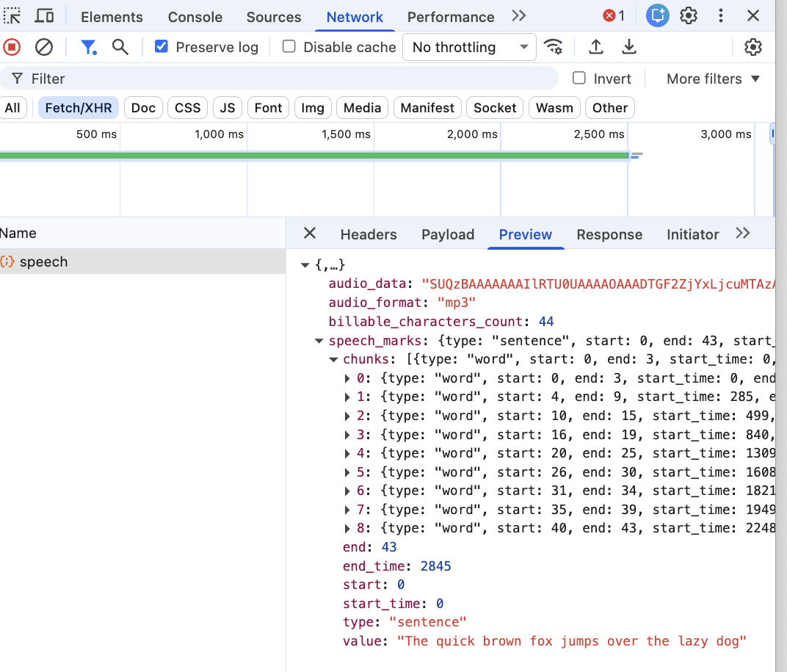Filter by Manifest request type

[427, 108]
